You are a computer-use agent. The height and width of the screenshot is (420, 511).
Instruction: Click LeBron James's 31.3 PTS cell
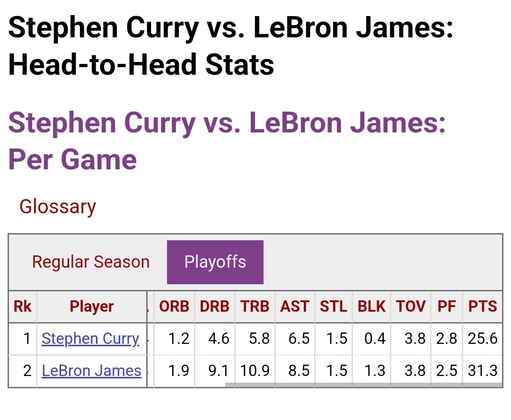point(483,371)
